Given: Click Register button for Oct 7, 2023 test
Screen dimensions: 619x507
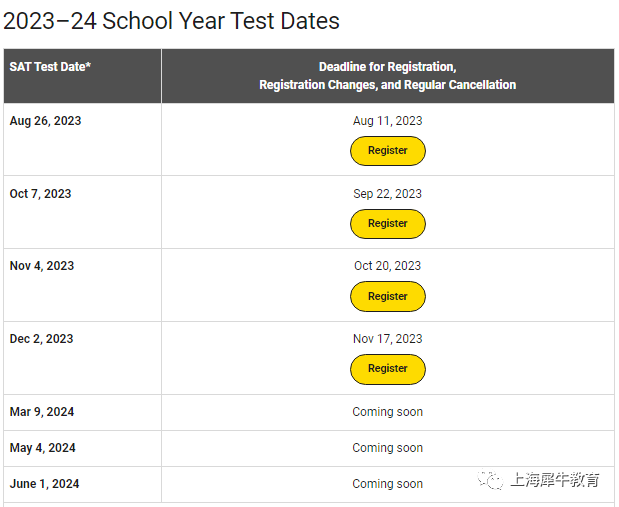Looking at the screenshot, I should (388, 224).
